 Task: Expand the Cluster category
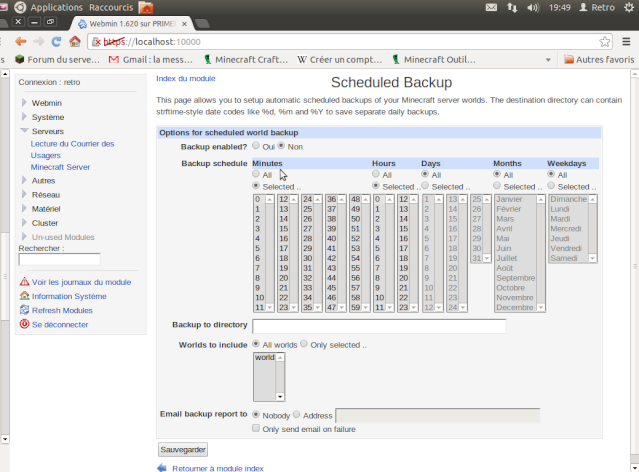tap(24, 223)
